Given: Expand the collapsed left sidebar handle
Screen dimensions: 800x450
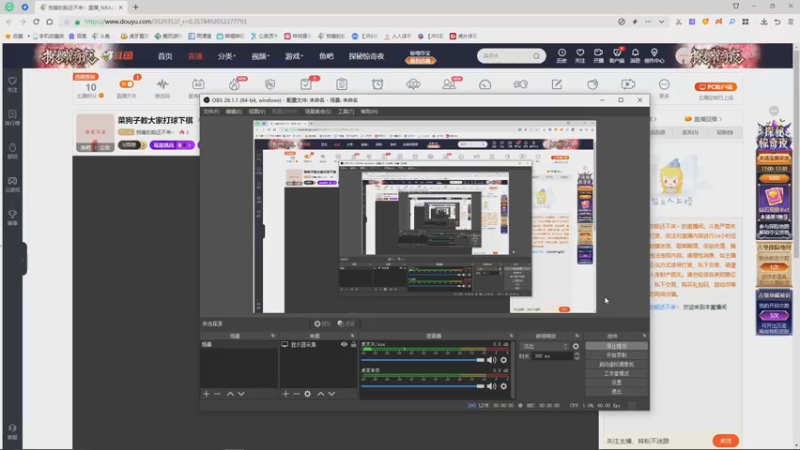Looking at the screenshot, I should click(23, 259).
